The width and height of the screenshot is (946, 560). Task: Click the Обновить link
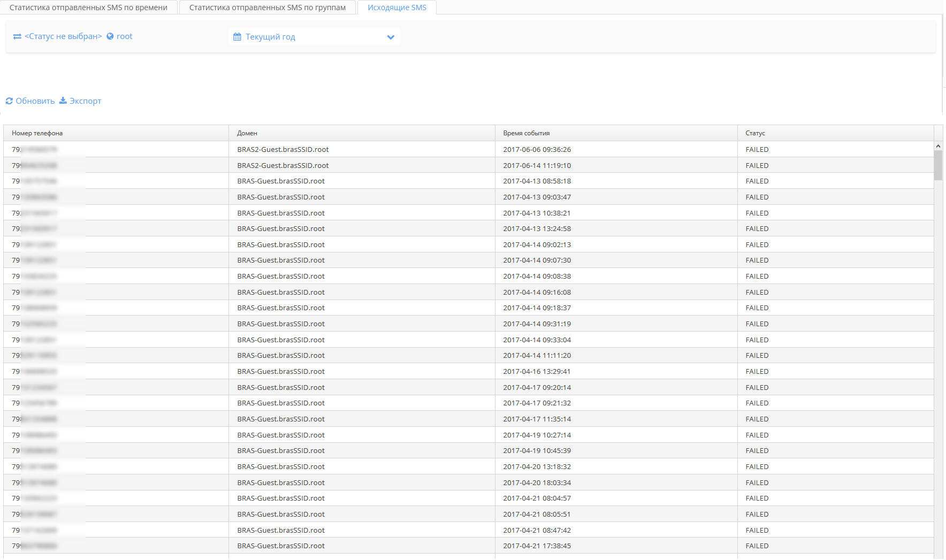click(x=35, y=101)
